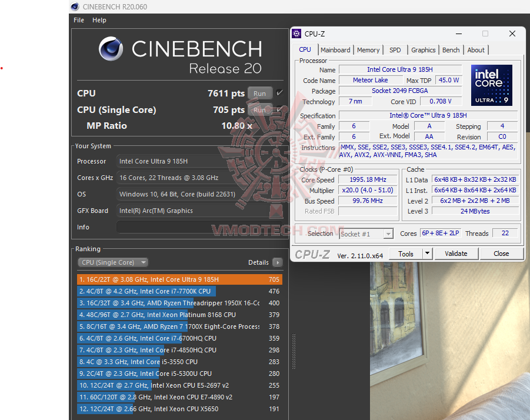530x420 pixels.
Task: Switch to the Mainboard tab
Action: coord(335,50)
